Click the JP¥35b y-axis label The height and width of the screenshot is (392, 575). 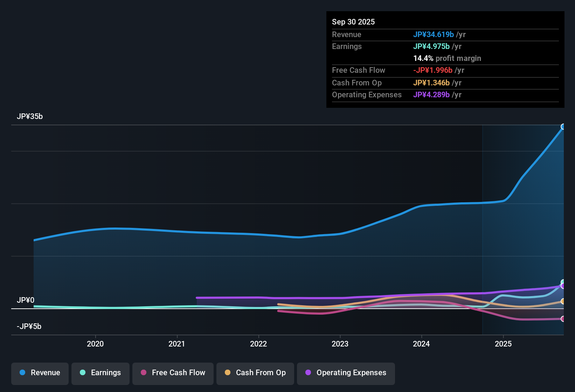click(30, 117)
